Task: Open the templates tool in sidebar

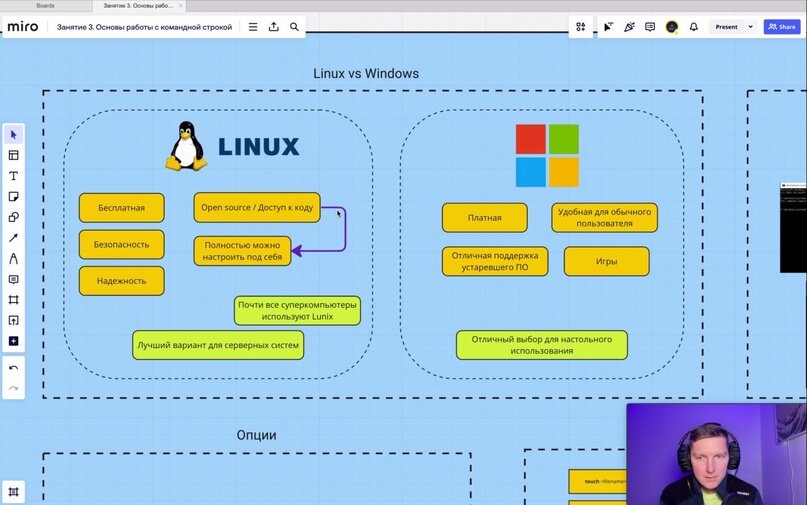Action: click(x=13, y=155)
